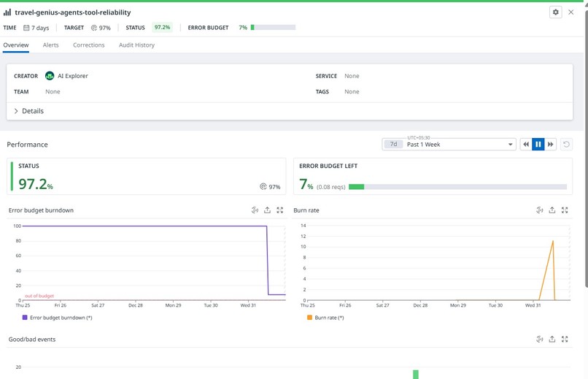Export the Good/bad events graph
The image size is (588, 379).
[552, 340]
